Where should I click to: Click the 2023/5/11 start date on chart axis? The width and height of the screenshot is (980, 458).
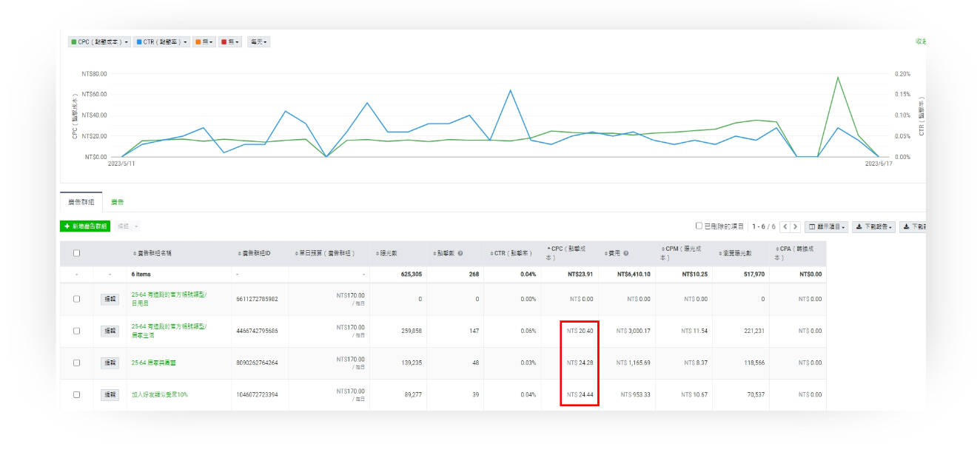(121, 164)
